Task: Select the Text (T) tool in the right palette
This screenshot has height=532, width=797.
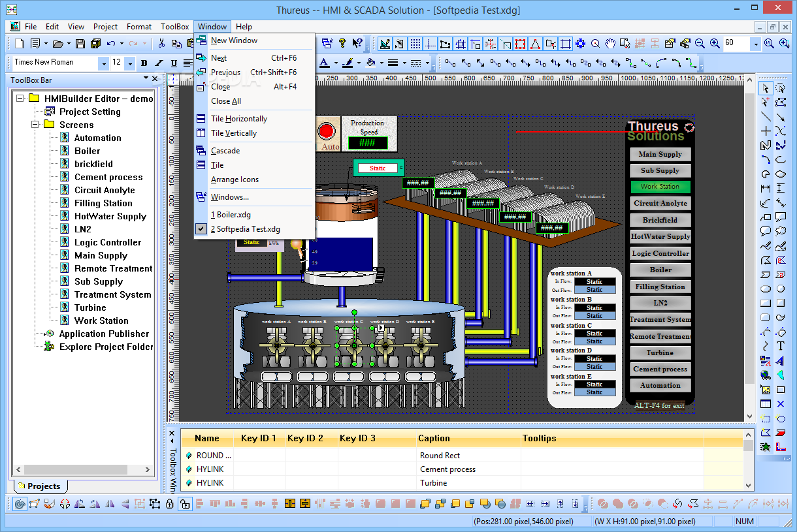Action: pyautogui.click(x=781, y=346)
